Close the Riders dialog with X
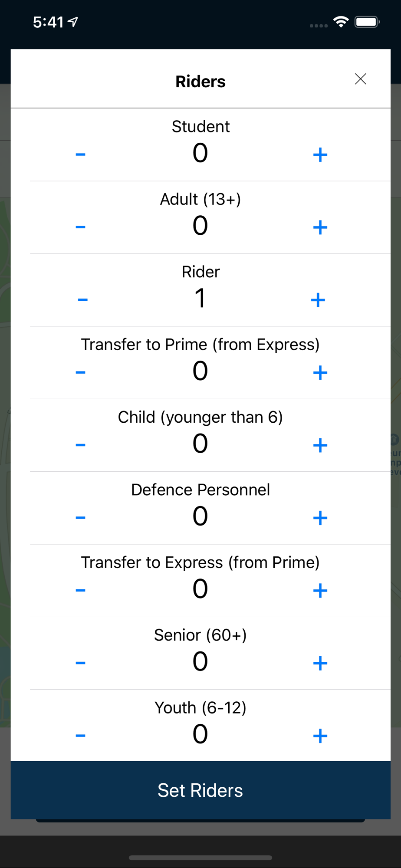Image resolution: width=401 pixels, height=868 pixels. [x=360, y=79]
